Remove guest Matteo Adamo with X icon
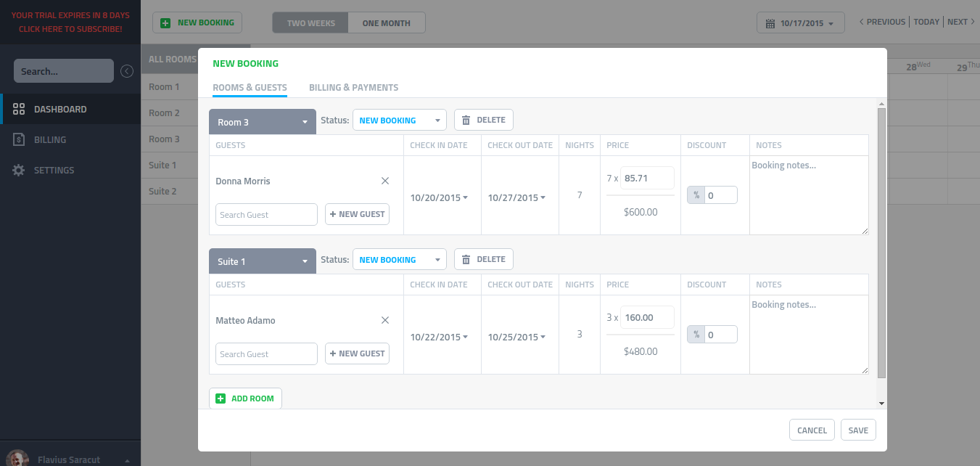 385,320
